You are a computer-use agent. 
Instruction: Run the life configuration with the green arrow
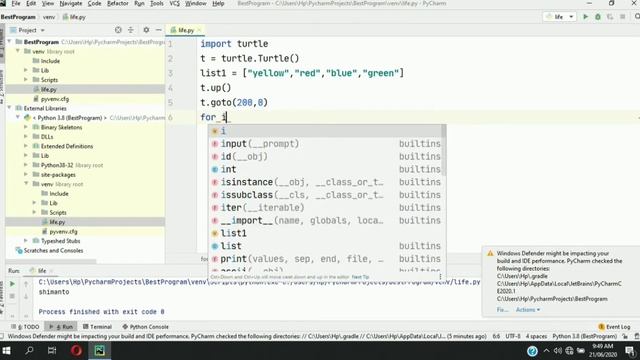pyautogui.click(x=585, y=17)
